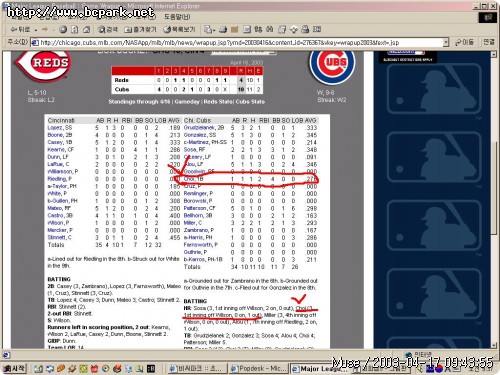Viewport: 500px width, 375px height.
Task: Open player link a-Taylor, PH
Action: pos(62,186)
